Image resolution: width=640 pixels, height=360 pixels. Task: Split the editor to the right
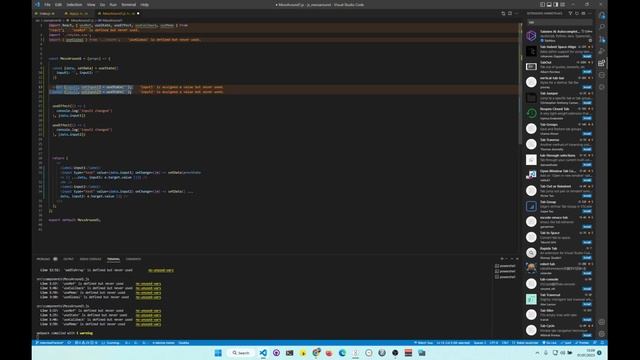tap(510, 13)
